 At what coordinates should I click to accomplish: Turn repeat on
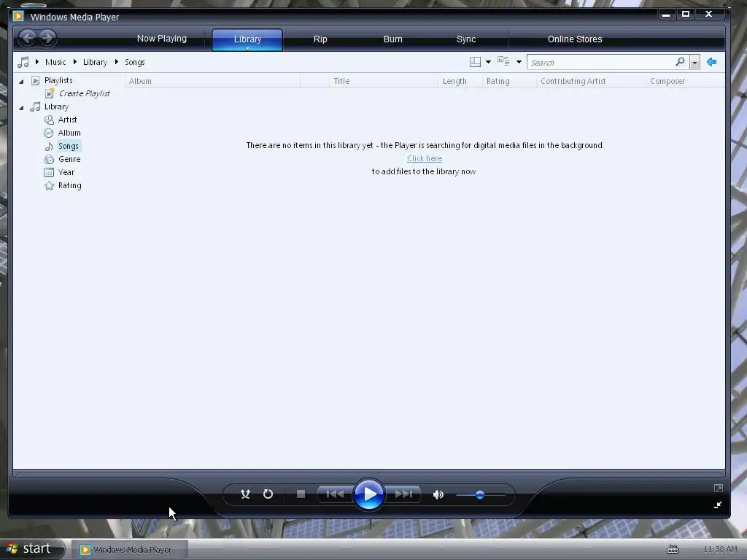tap(268, 494)
